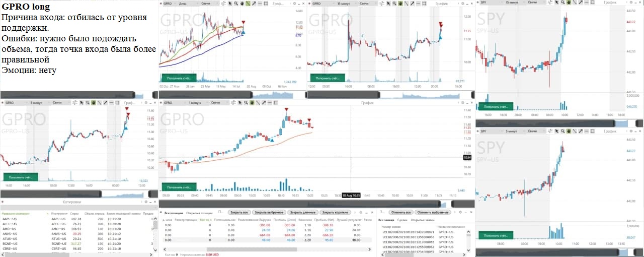The image size is (644, 257).
Task: Click 'Отменить все' button
Action: pos(401,212)
